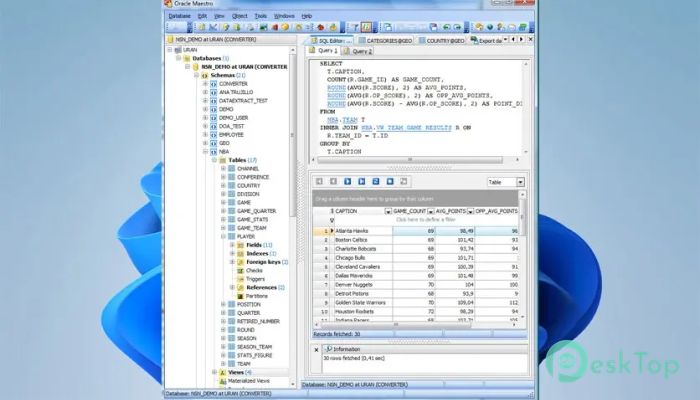Go to the previous record in results
This screenshot has height=400, width=700.
pos(333,181)
